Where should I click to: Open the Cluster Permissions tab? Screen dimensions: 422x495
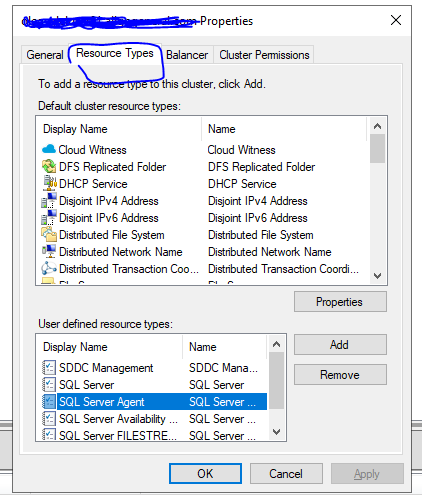pyautogui.click(x=264, y=55)
